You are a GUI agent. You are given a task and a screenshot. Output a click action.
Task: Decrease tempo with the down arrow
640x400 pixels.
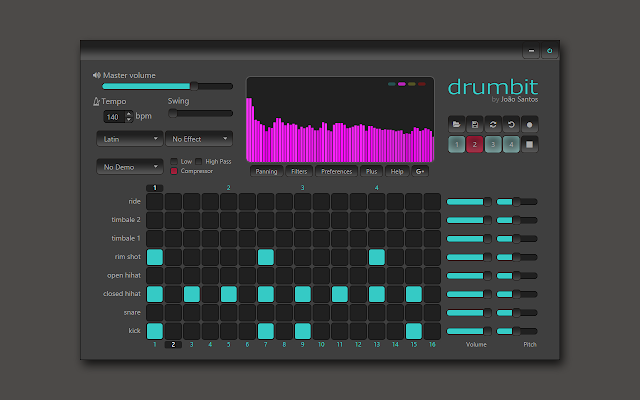[x=129, y=120]
